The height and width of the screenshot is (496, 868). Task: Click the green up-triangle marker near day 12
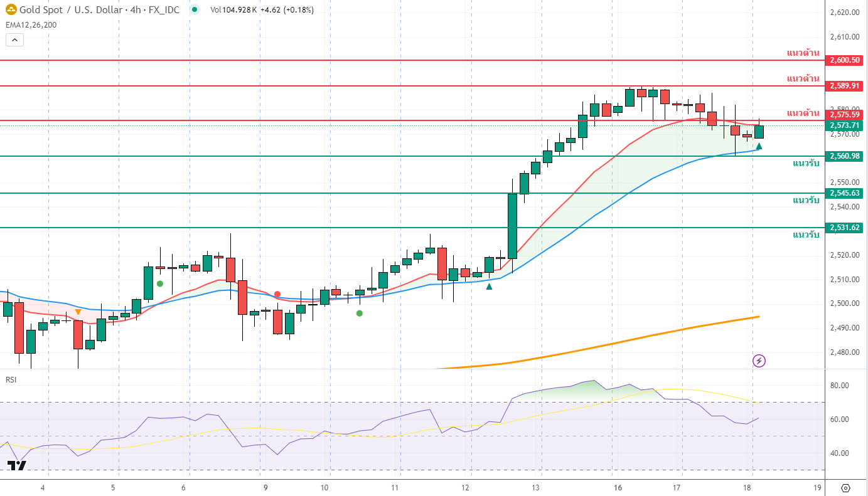point(489,286)
